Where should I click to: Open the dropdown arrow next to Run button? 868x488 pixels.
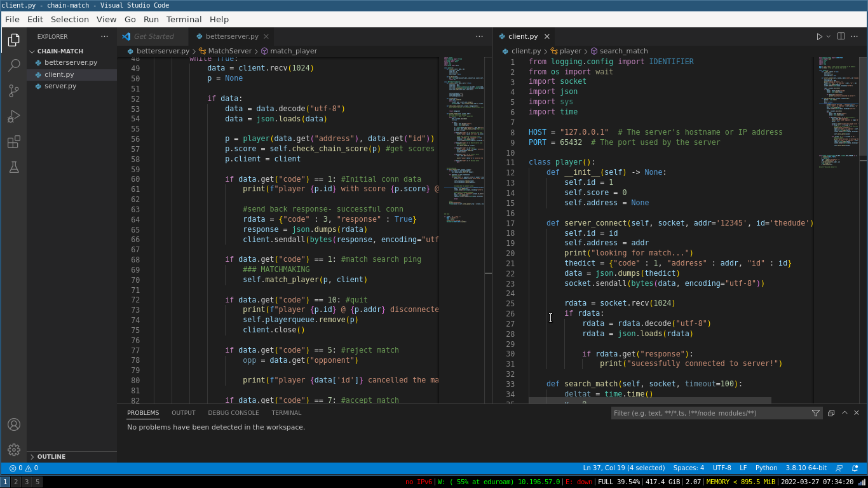(829, 37)
